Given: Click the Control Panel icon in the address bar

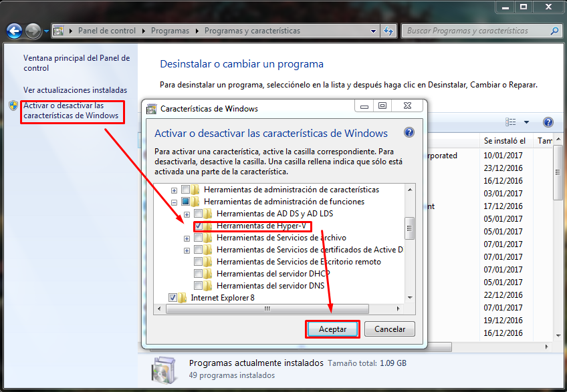Looking at the screenshot, I should [59, 31].
